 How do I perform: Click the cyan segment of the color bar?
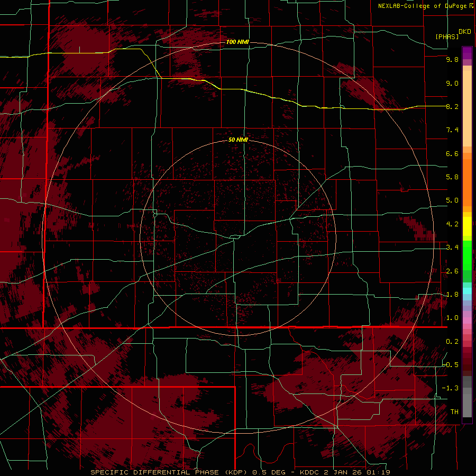pos(467,291)
